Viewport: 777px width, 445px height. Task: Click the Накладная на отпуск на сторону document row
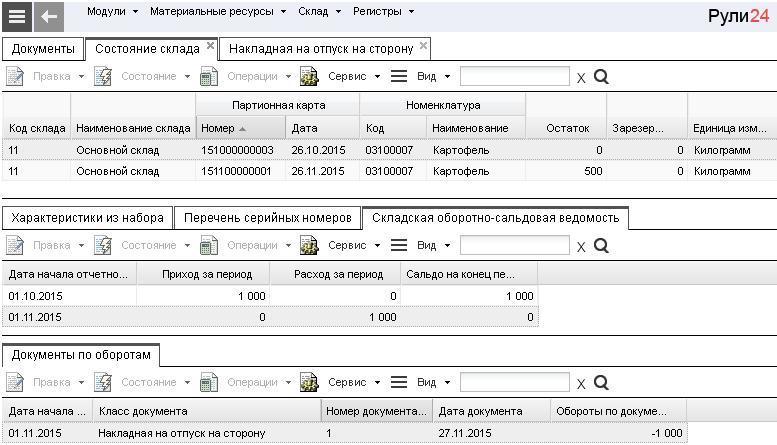345,433
